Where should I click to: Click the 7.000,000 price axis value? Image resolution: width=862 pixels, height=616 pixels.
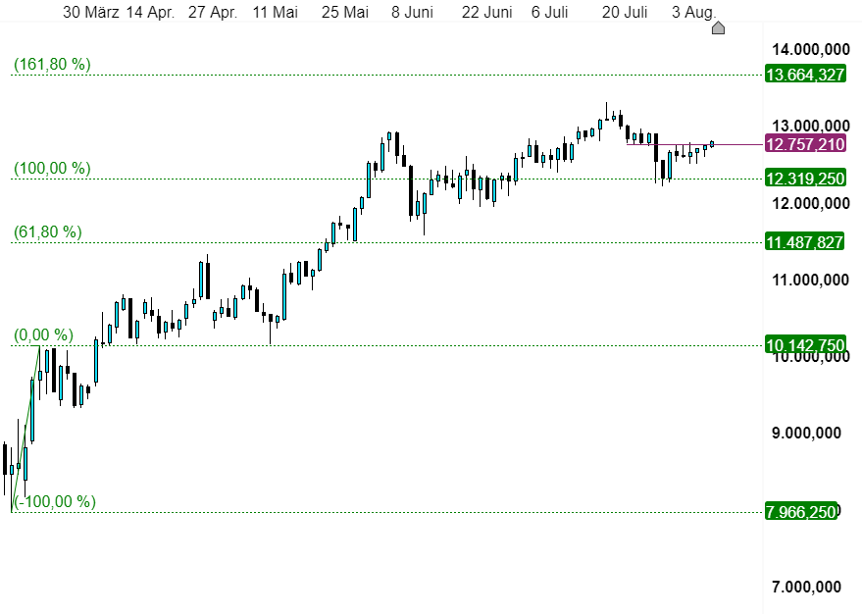pos(806,587)
